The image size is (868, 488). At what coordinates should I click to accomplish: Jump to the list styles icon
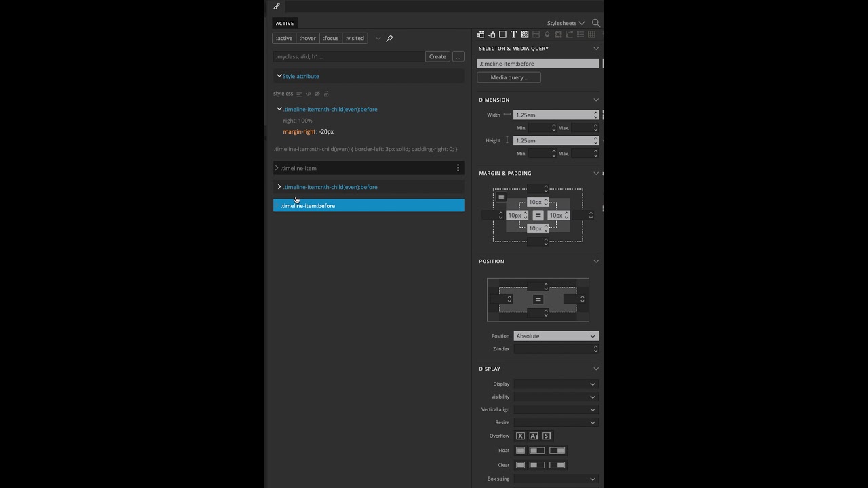point(580,34)
